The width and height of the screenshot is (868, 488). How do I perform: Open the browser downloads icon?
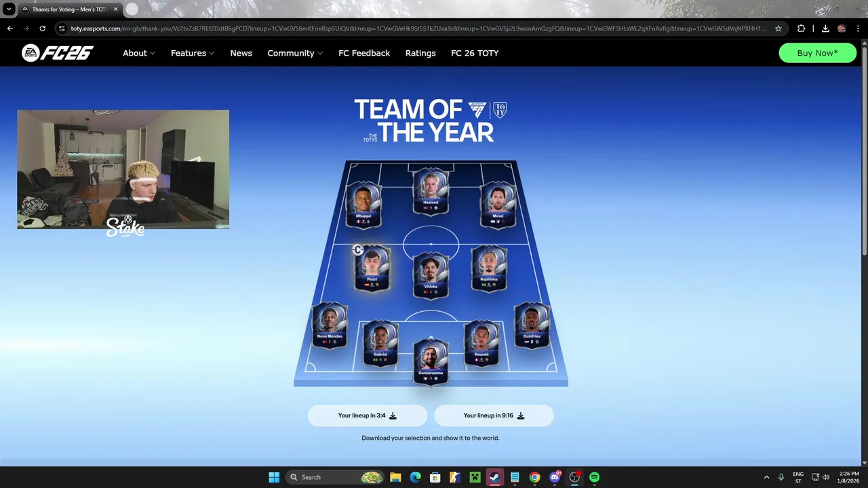[825, 28]
